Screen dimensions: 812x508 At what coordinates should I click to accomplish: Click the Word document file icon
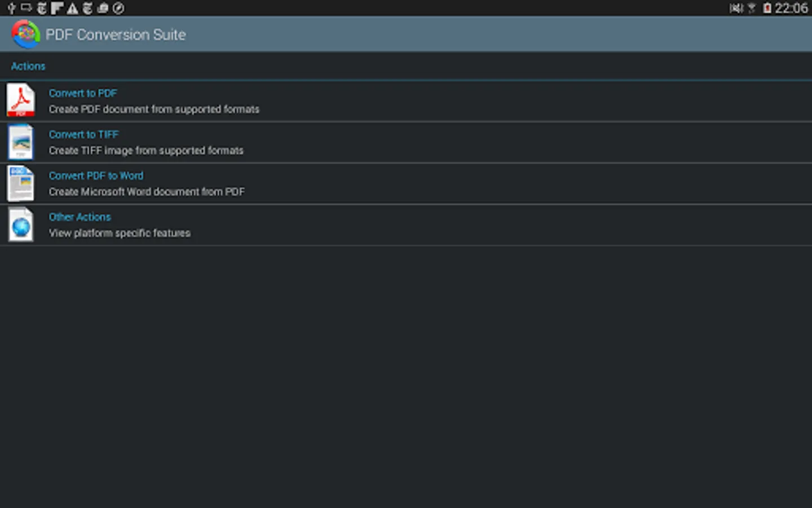pyautogui.click(x=21, y=183)
